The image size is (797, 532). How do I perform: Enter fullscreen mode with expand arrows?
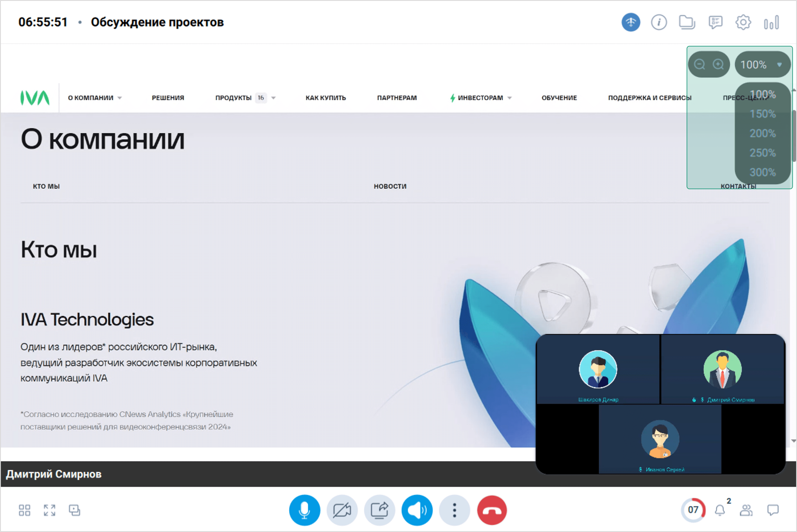pyautogui.click(x=50, y=510)
